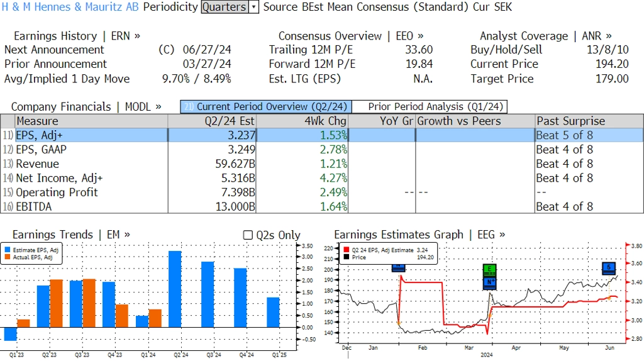This screenshot has height=361, width=644.
Task: Click the blue news marker near late January
Action: (x=398, y=268)
